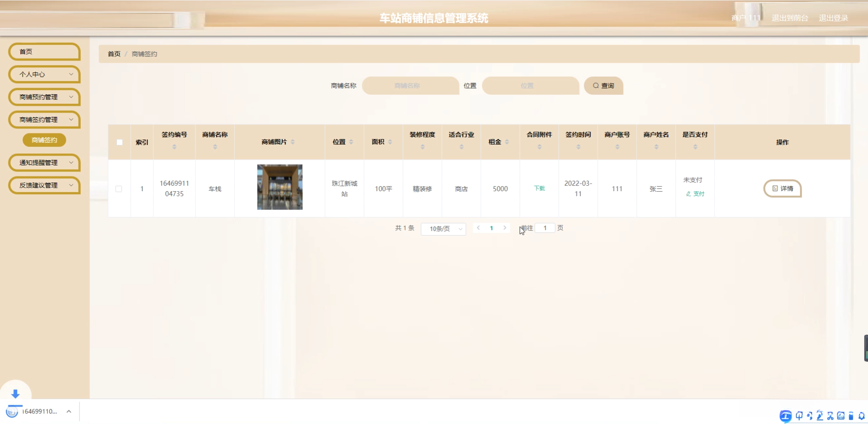
Task: Open the download item options caret
Action: pyautogui.click(x=69, y=411)
